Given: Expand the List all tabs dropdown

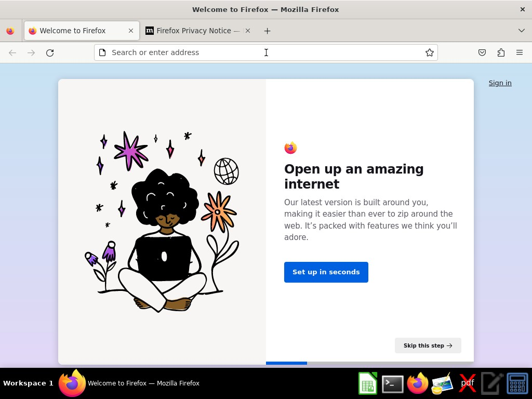Looking at the screenshot, I should click(x=522, y=31).
